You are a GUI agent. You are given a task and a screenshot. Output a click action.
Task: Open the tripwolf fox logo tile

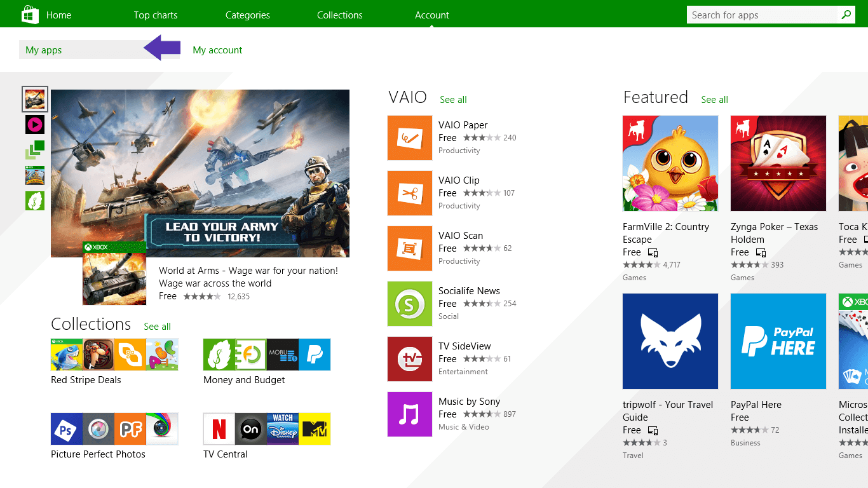pos(670,341)
